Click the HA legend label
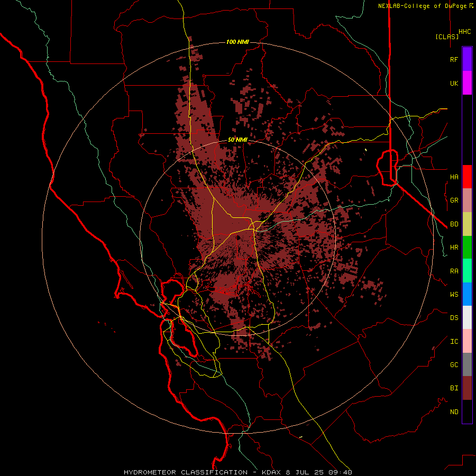This screenshot has width=476, height=476. tap(454, 177)
